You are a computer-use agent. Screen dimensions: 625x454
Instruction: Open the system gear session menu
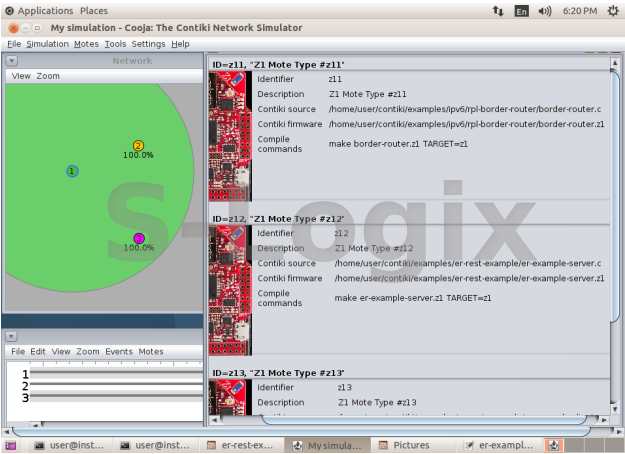(613, 11)
